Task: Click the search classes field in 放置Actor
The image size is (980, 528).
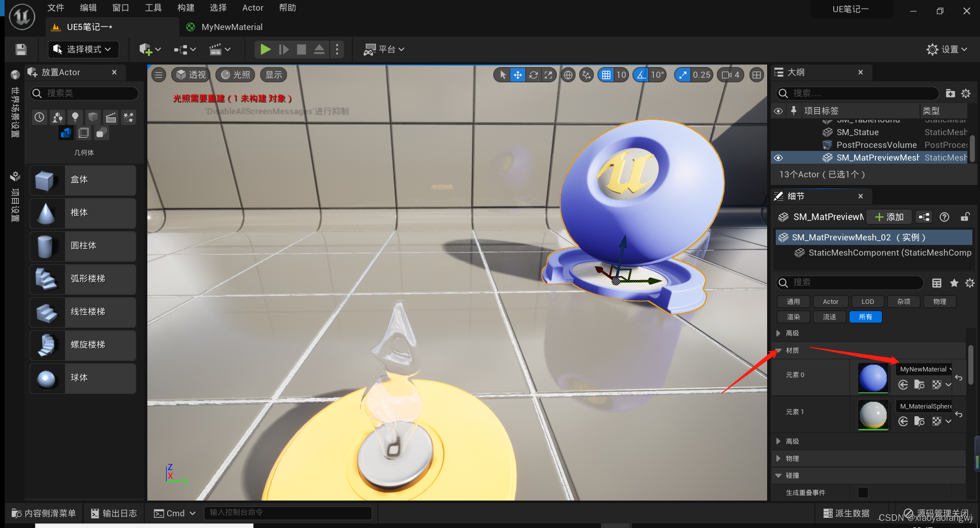Action: [84, 93]
